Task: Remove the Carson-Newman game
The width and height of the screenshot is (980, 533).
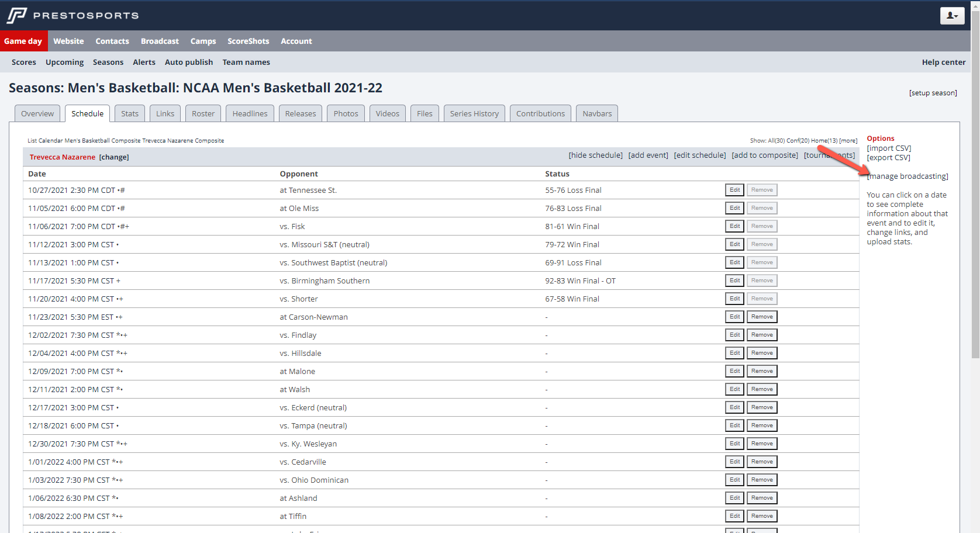Action: click(762, 317)
